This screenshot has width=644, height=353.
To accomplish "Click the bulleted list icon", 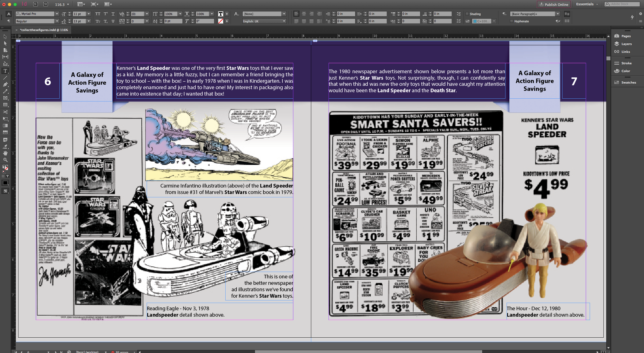I will coord(458,14).
